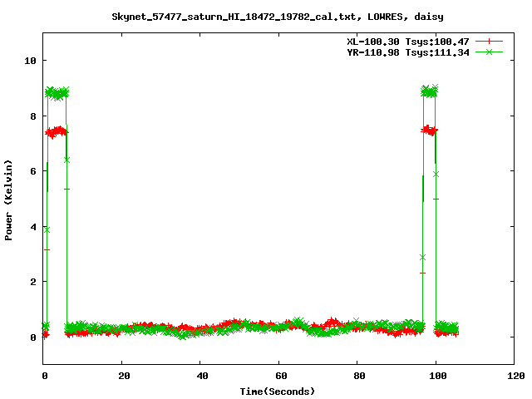Viewport: 532px width, 399px height.
Task: Click the x-axis tick label 120
Action: (x=516, y=376)
